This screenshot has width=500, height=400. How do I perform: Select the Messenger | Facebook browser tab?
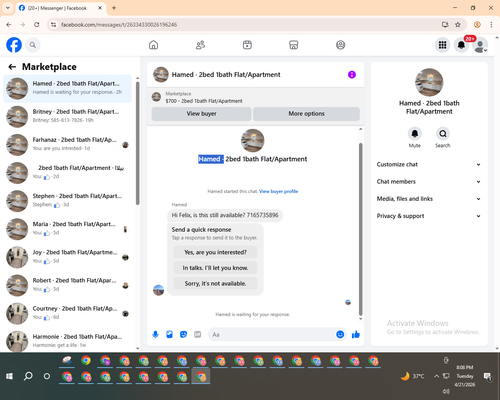pos(60,8)
